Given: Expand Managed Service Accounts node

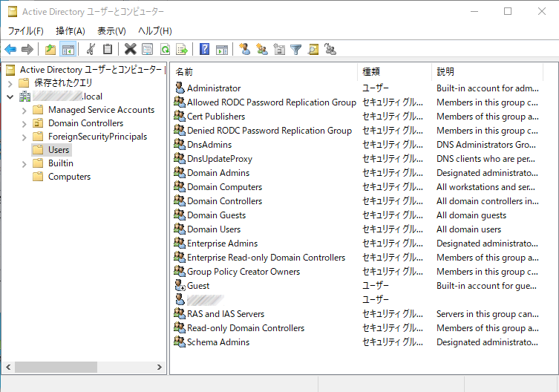Looking at the screenshot, I should tap(24, 111).
